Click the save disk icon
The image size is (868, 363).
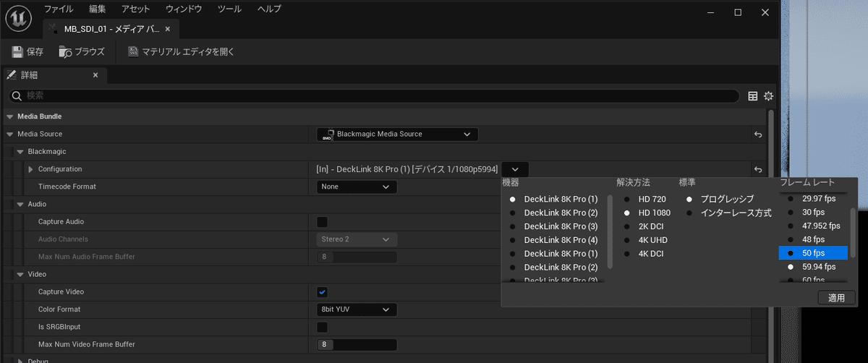click(17, 52)
